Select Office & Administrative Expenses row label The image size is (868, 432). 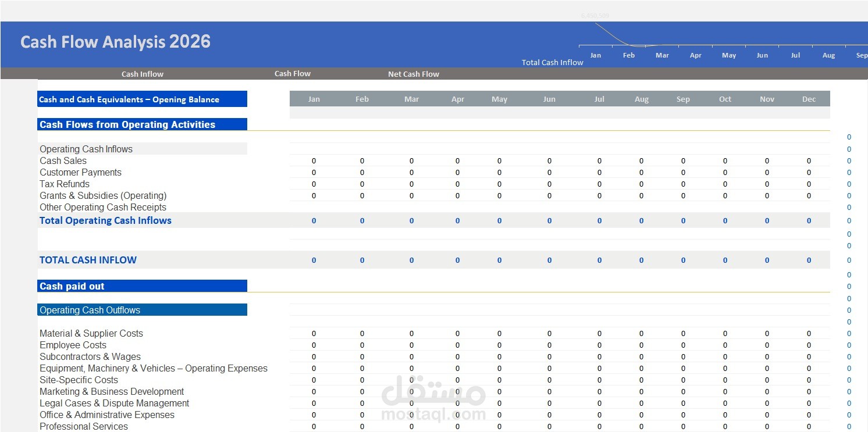pyautogui.click(x=107, y=415)
